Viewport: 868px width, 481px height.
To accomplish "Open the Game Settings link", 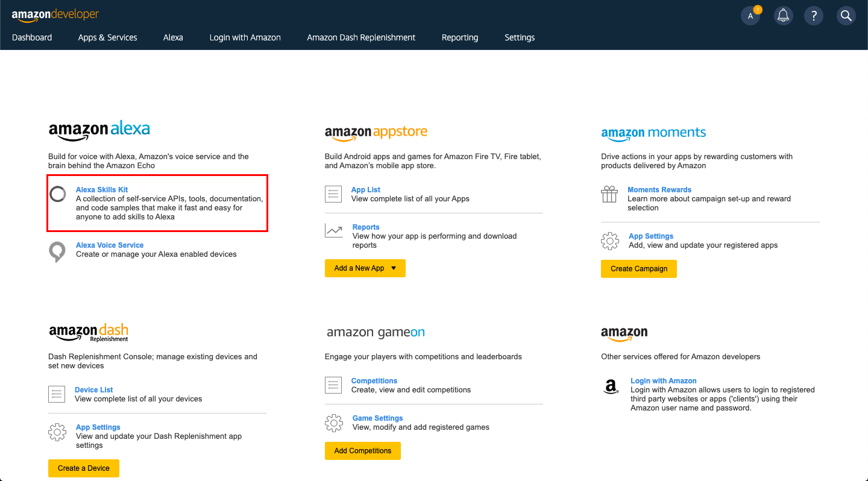I will tap(378, 418).
